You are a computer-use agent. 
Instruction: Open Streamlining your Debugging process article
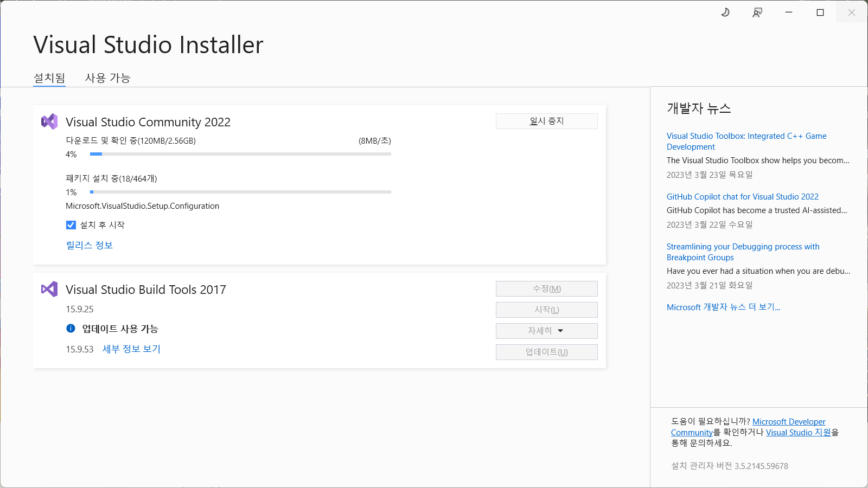tap(743, 252)
